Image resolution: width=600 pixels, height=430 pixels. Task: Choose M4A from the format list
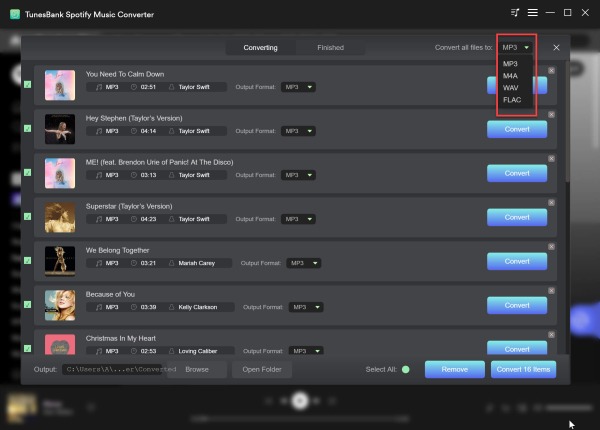[510, 76]
